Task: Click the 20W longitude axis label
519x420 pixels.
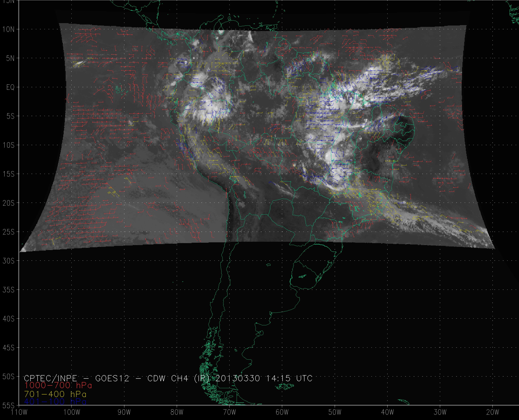Action: coord(493,412)
